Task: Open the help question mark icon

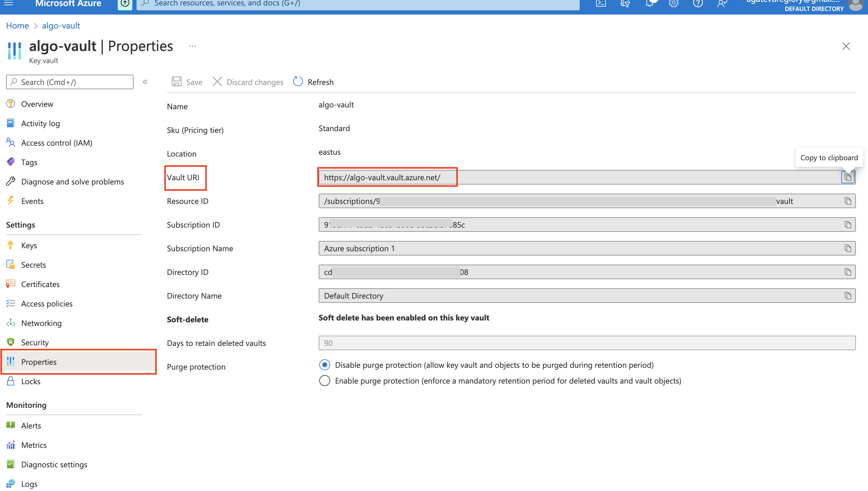Action: (x=698, y=3)
